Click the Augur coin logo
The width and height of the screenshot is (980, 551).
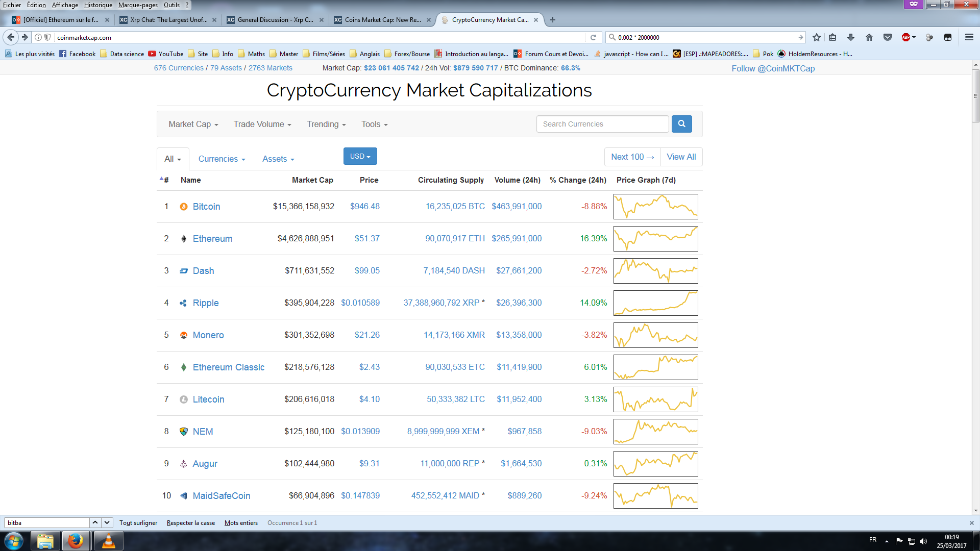pos(184,464)
